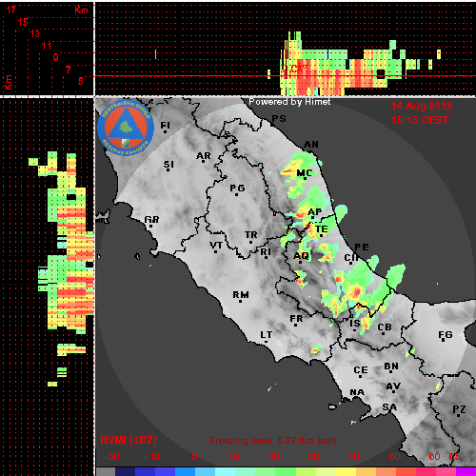Click the 'HVMI [dBZ]' legend title
Screen dimensions: 476x476
(129, 440)
